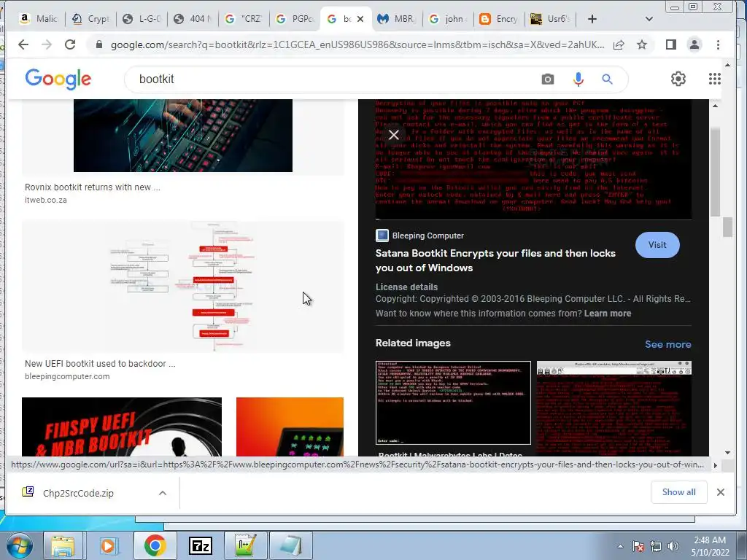Go forward with the browser arrow
This screenshot has width=747, height=560.
pyautogui.click(x=47, y=44)
